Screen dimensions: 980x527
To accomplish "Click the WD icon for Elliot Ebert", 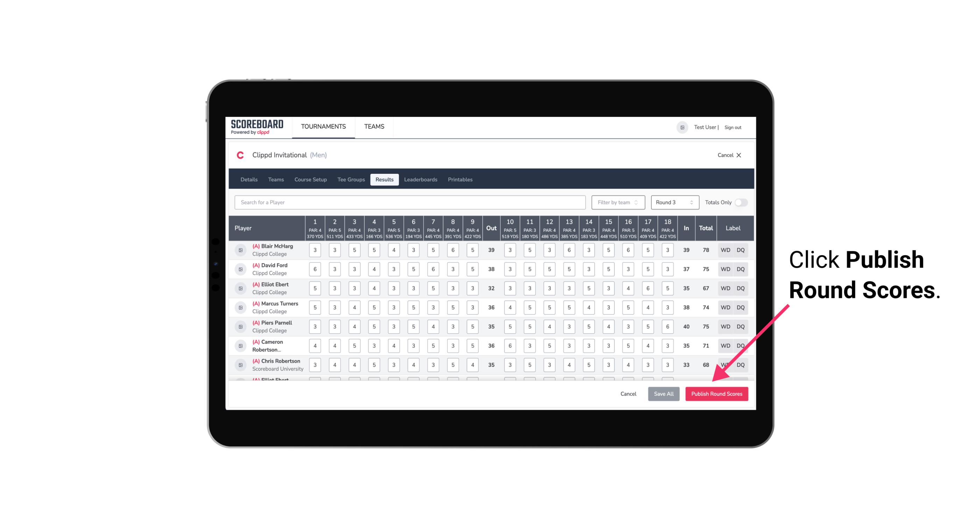I will 725,288.
